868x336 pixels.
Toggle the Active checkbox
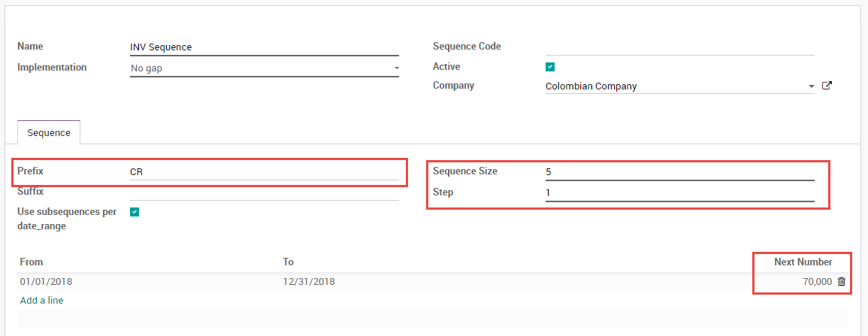point(550,67)
